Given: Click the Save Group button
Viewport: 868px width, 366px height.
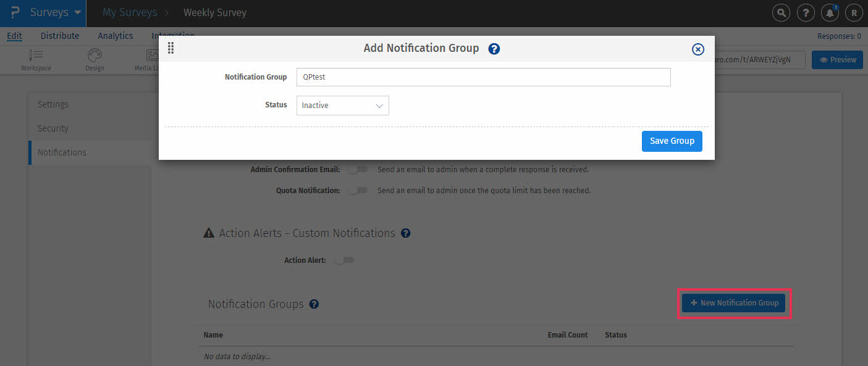Looking at the screenshot, I should point(672,141).
